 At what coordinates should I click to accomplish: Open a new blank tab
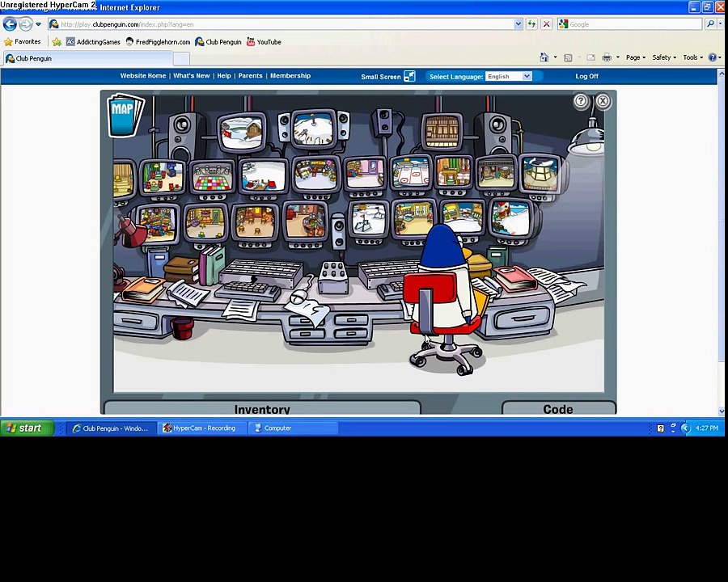pos(181,59)
